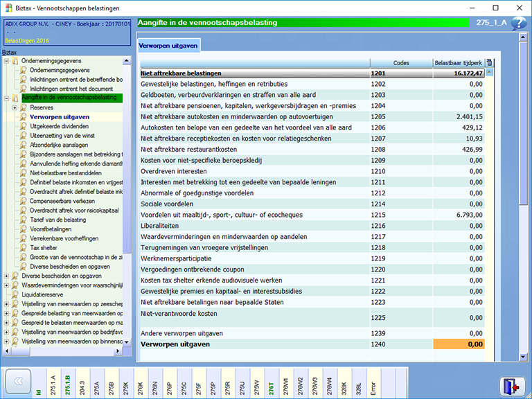The image size is (532, 399).
Task: Select Verworpen uitgaven in the tree
Action: point(60,116)
